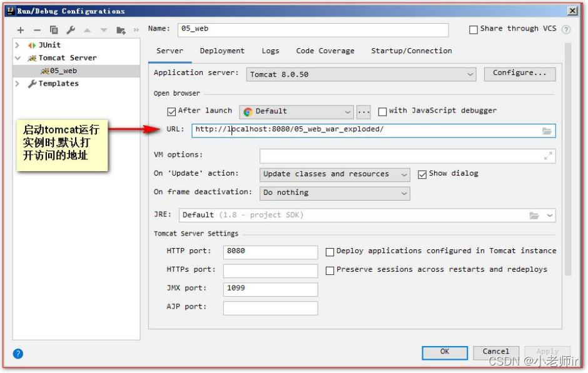Switch to the Startup/Connection tab
The height and width of the screenshot is (373, 588).
point(412,51)
